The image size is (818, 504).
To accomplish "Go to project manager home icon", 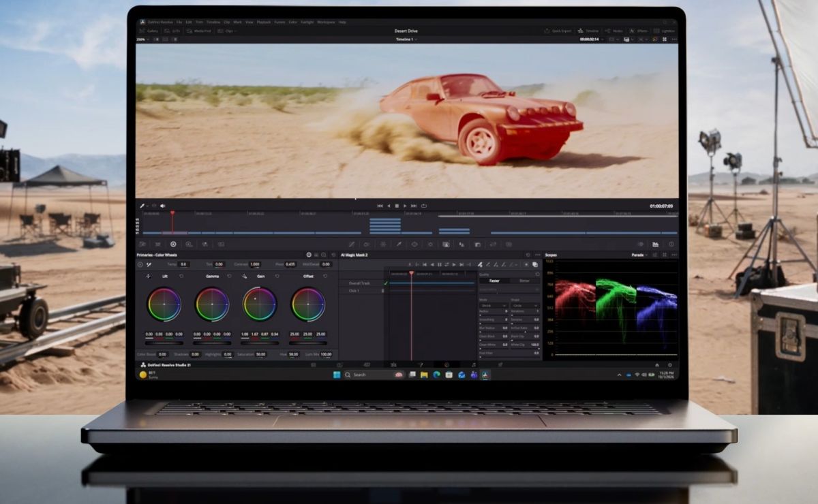I will [657, 365].
